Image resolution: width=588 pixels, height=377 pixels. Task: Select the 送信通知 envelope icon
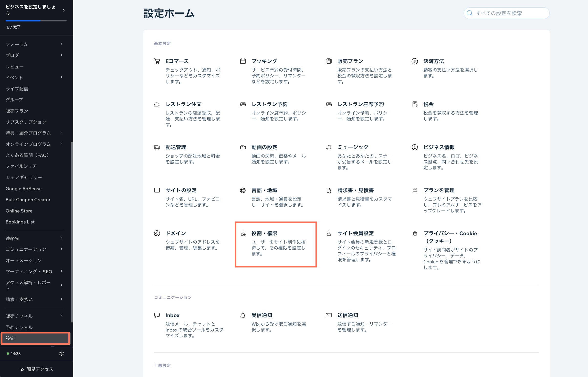tap(329, 315)
